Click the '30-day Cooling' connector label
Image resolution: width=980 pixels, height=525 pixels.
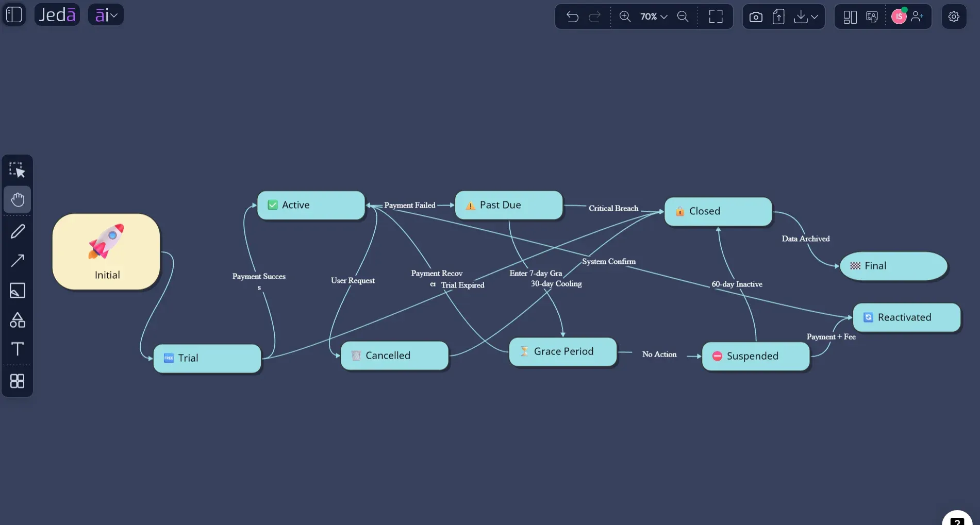[x=556, y=283]
